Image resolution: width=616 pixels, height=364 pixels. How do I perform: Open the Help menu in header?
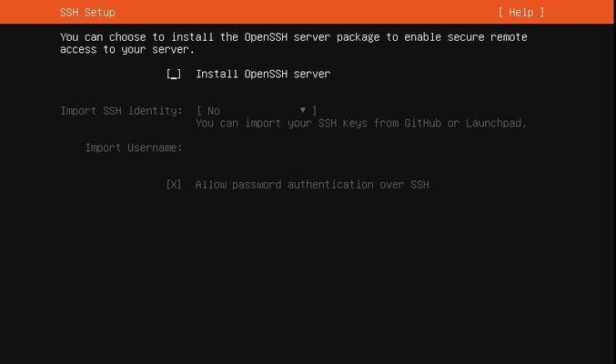(521, 12)
